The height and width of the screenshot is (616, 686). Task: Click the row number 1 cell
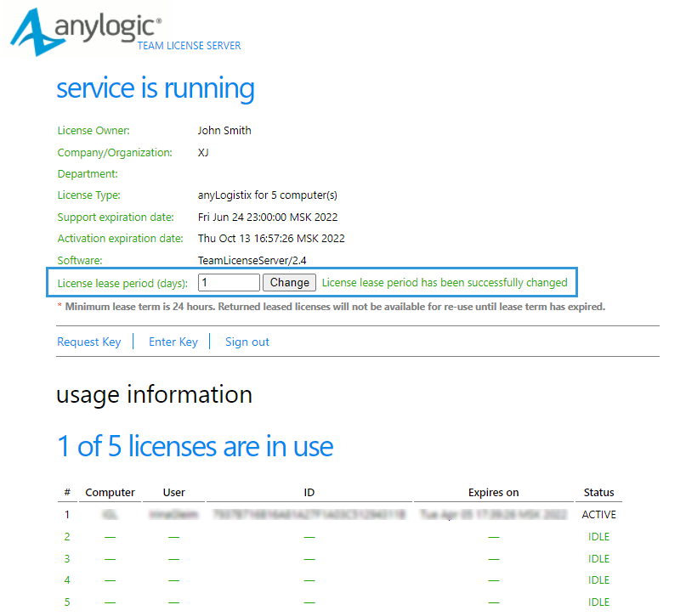[x=67, y=515]
